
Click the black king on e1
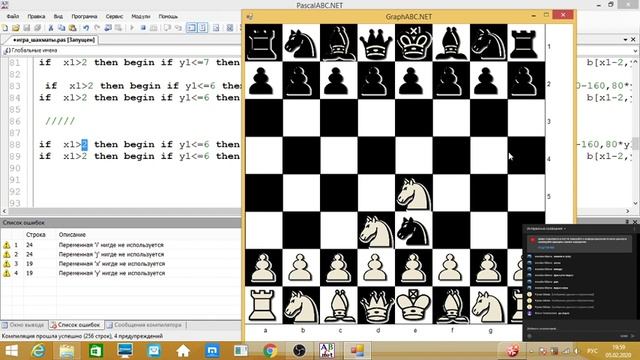(x=413, y=42)
